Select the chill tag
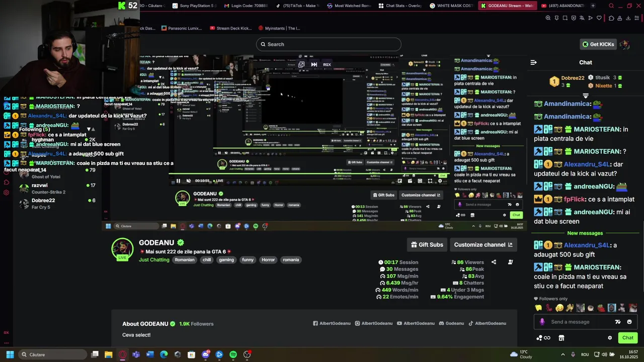 tap(207, 260)
